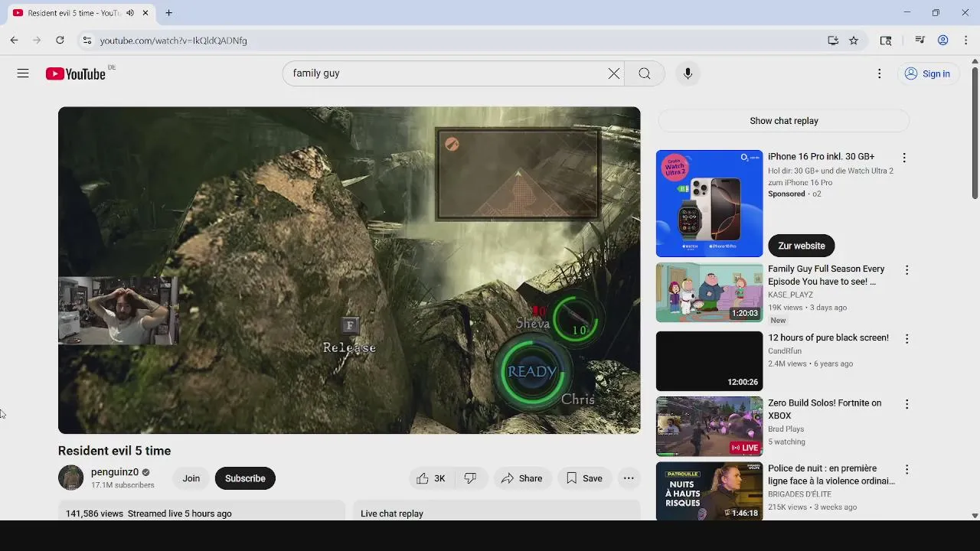Open Chrome profile icon

click(x=943, y=41)
